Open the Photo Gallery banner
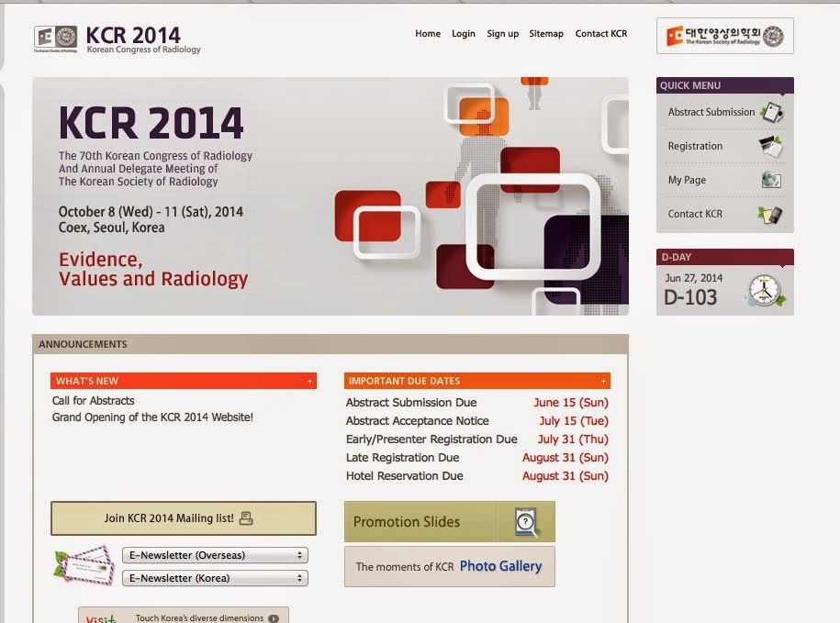The height and width of the screenshot is (623, 840). [450, 566]
